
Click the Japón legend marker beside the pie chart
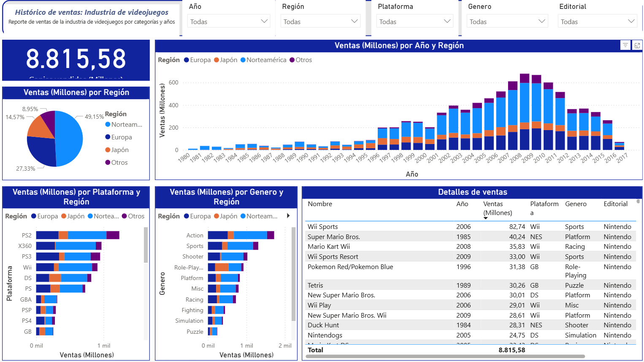click(108, 150)
